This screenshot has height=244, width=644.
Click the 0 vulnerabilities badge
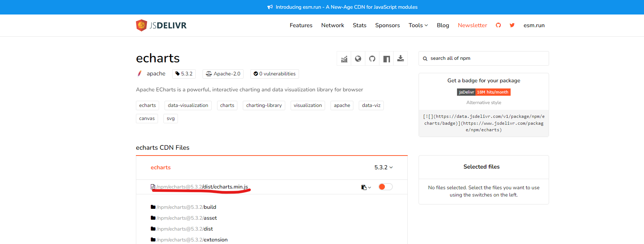tap(274, 74)
